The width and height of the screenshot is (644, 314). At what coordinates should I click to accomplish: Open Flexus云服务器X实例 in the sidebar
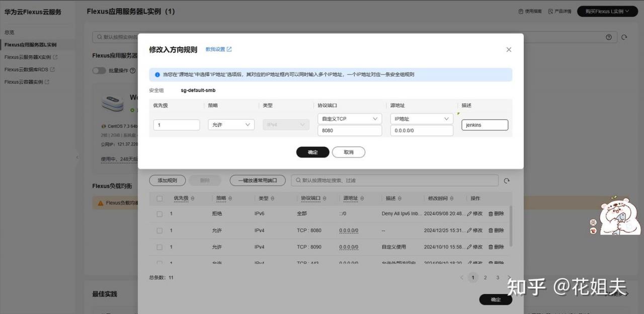pyautogui.click(x=31, y=57)
